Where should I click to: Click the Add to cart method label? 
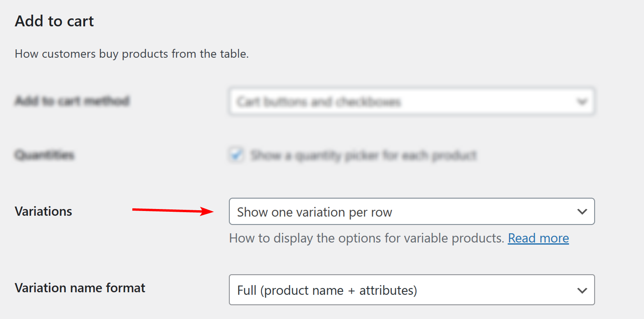72,101
